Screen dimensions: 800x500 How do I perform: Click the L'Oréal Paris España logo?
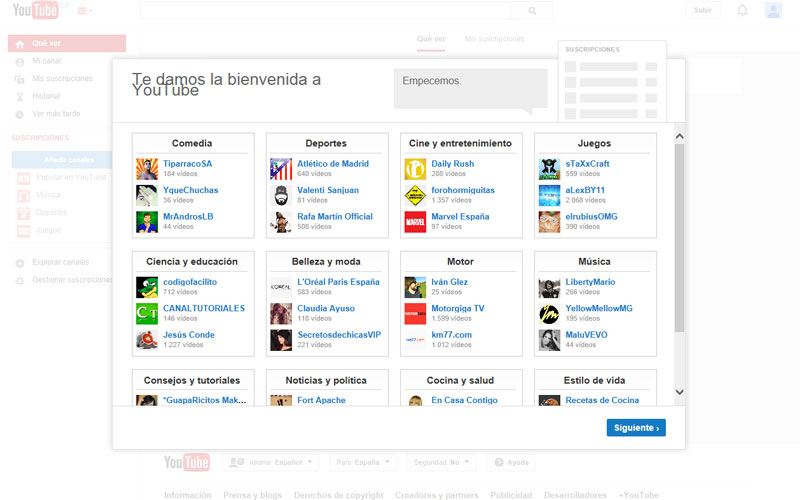click(x=281, y=287)
